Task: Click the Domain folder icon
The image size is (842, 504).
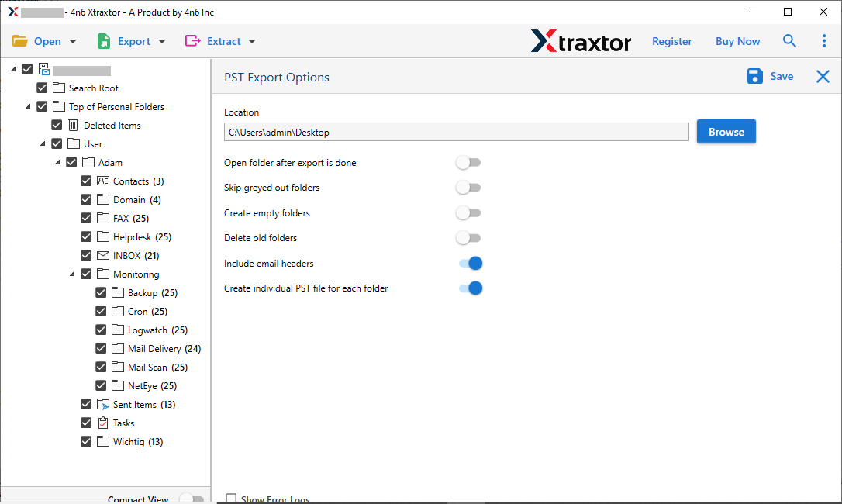Action: pyautogui.click(x=103, y=199)
